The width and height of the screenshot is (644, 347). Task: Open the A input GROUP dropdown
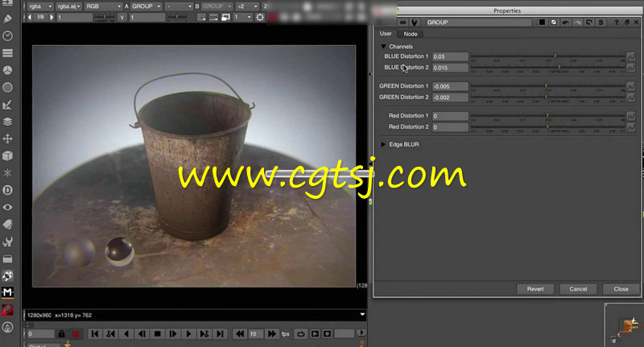[x=147, y=6]
